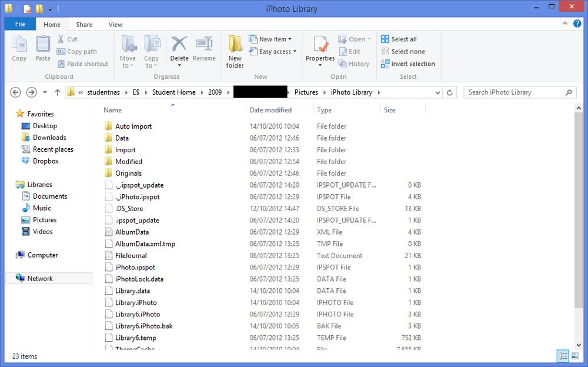This screenshot has width=588, height=367.
Task: Sort by Date modified column
Action: pos(270,110)
